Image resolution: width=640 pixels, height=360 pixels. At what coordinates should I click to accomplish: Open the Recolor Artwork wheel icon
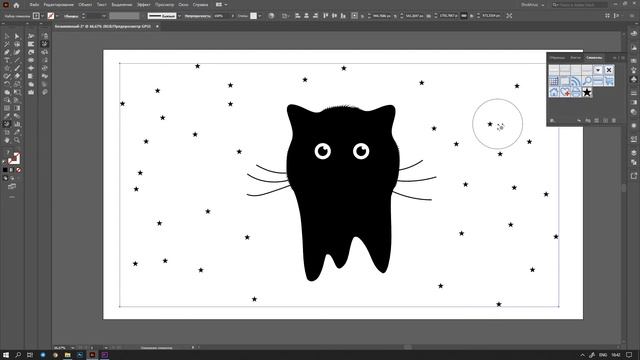[271, 16]
